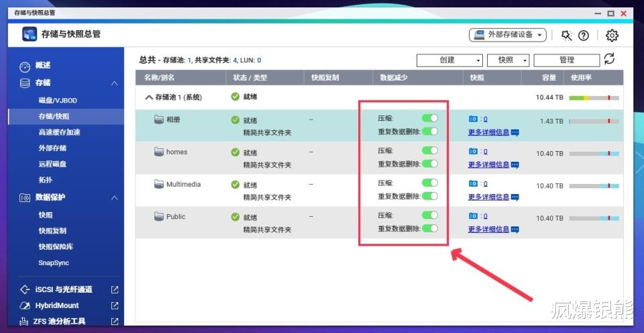Collapse 存储池 1 (系统) with its chevron

coord(149,97)
